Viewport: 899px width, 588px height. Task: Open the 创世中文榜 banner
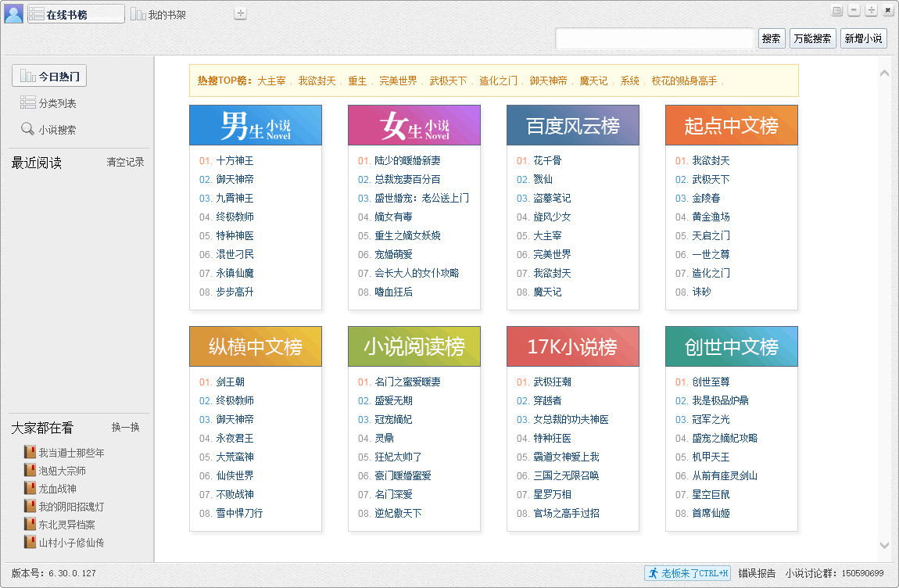tap(732, 346)
